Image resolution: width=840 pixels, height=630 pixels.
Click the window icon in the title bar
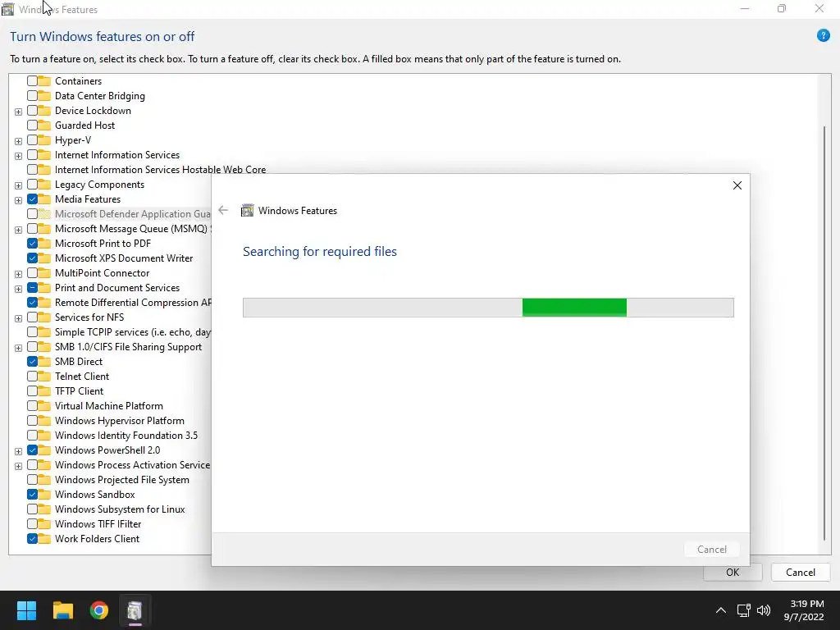pyautogui.click(x=7, y=9)
